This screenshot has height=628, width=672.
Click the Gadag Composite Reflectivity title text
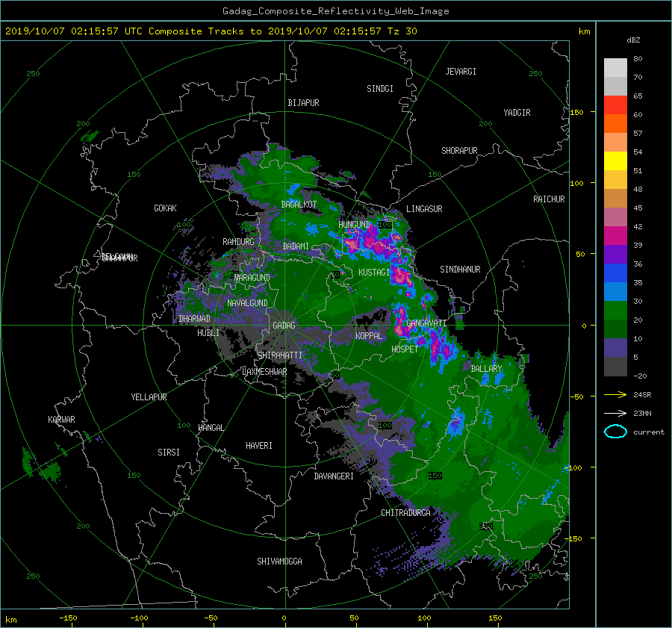tap(335, 11)
